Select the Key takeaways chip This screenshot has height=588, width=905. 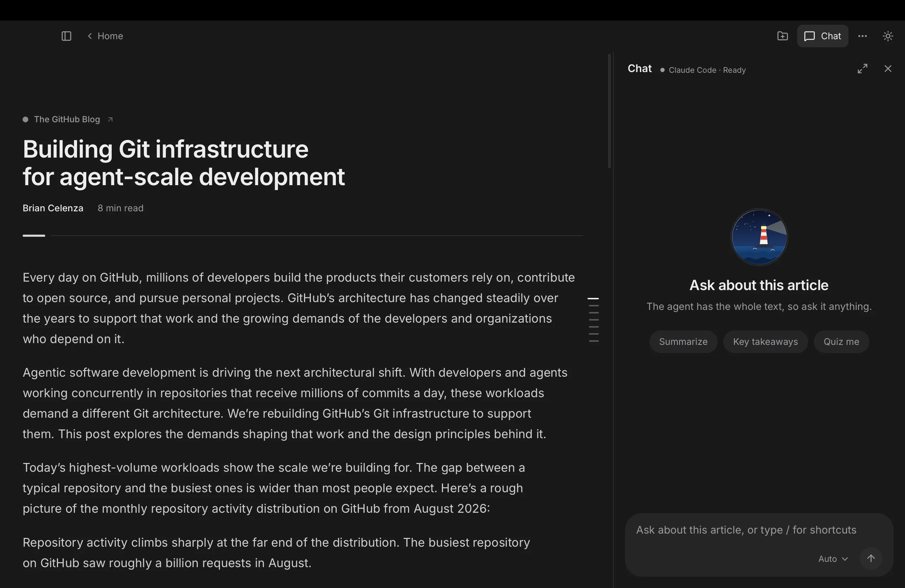[765, 342]
